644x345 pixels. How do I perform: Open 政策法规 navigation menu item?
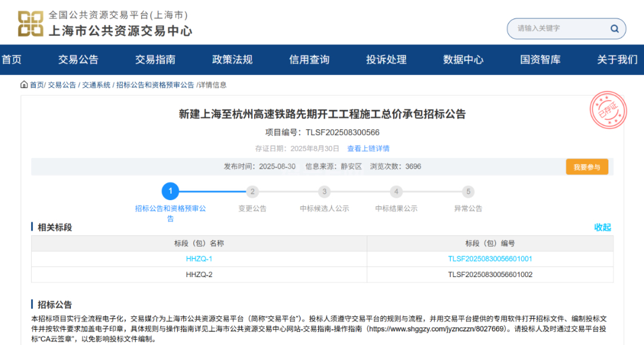[x=233, y=60]
